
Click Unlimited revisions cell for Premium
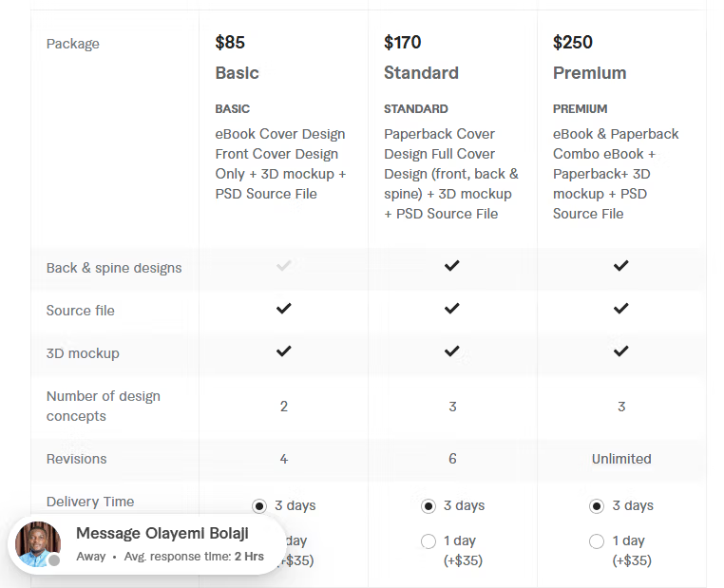point(621,459)
